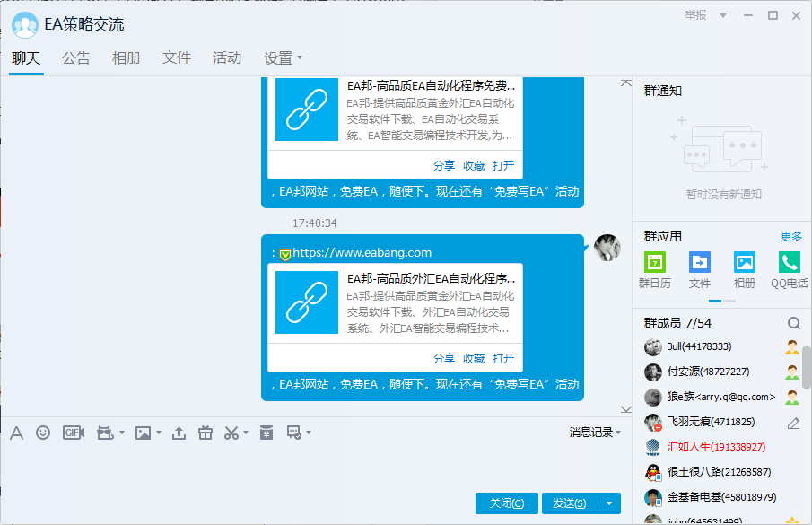This screenshot has height=525, width=812.
Task: Click link icon in the 高品质外汇EA自动化程序 card
Action: click(x=307, y=302)
